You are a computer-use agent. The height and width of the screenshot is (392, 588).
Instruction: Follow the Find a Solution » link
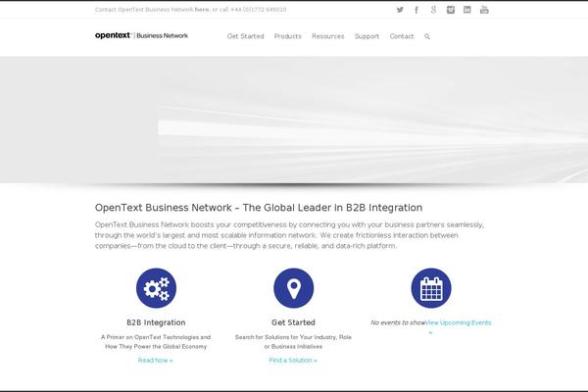click(293, 360)
